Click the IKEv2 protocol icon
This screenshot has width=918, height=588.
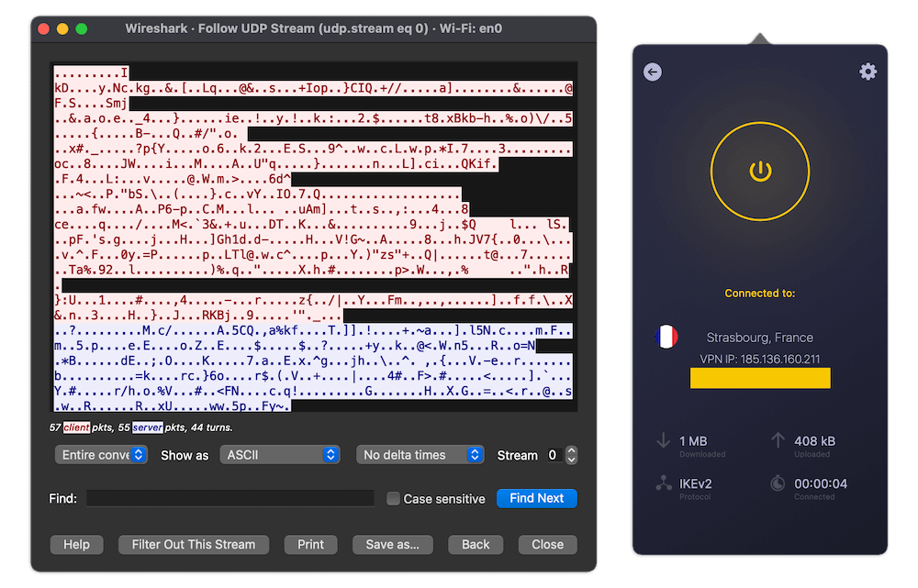(x=663, y=483)
